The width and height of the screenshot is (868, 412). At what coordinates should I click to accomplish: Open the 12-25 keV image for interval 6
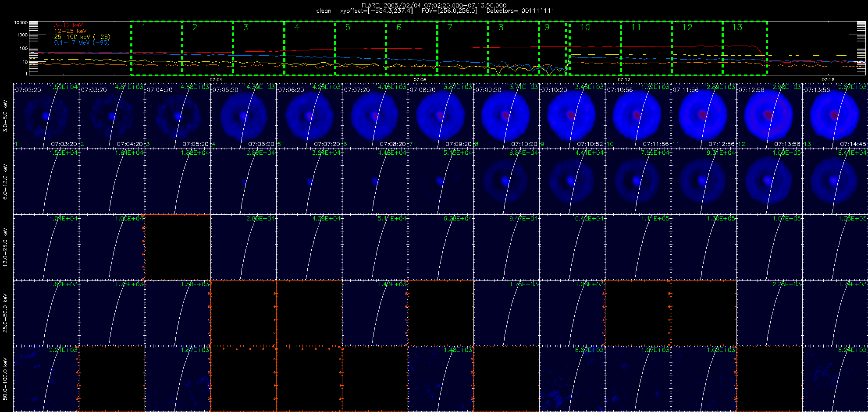click(x=375, y=247)
